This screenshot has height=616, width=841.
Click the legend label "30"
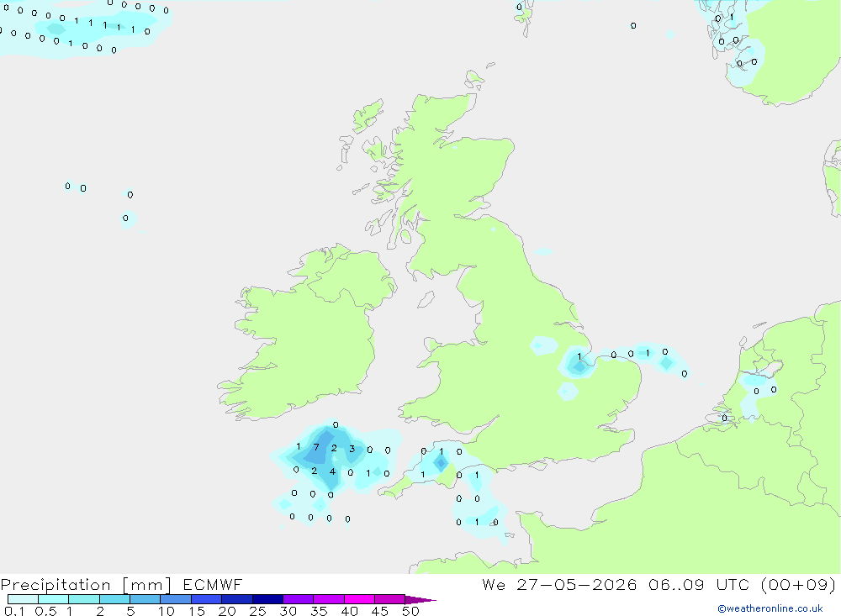(x=288, y=611)
